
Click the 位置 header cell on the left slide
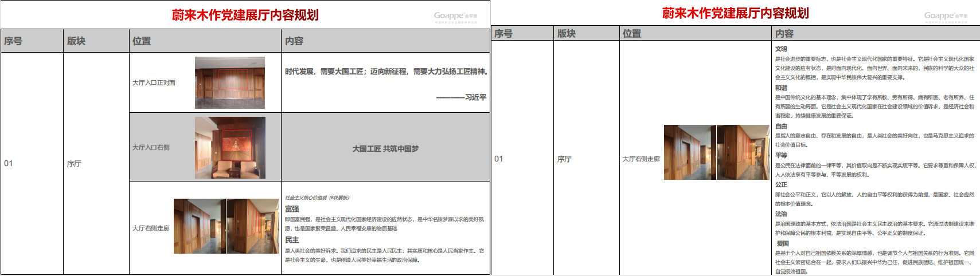142,41
